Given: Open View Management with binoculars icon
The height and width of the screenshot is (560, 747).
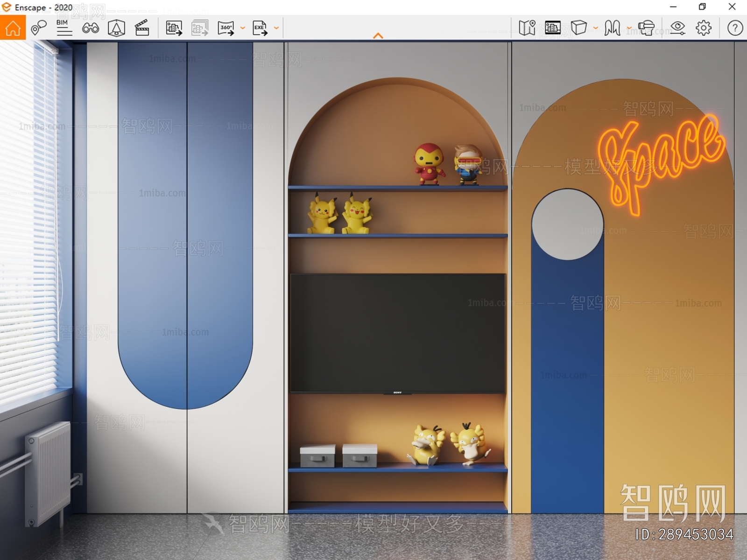Looking at the screenshot, I should (90, 28).
